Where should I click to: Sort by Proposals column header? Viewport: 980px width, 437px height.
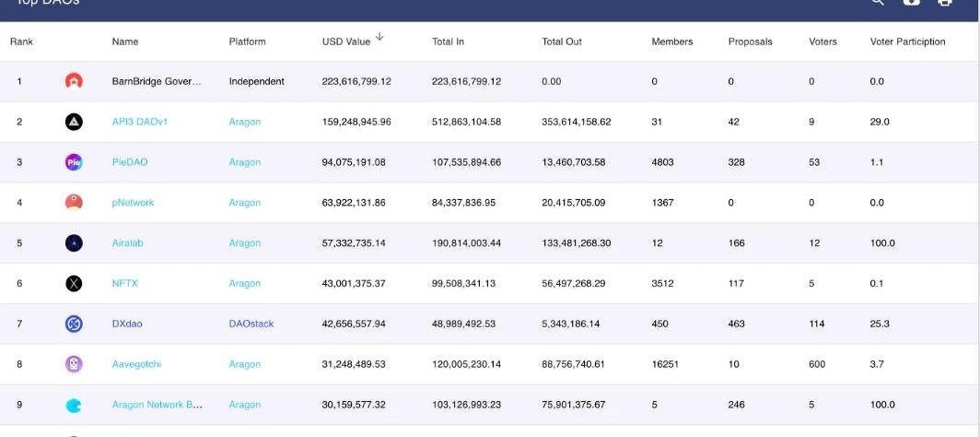point(750,41)
